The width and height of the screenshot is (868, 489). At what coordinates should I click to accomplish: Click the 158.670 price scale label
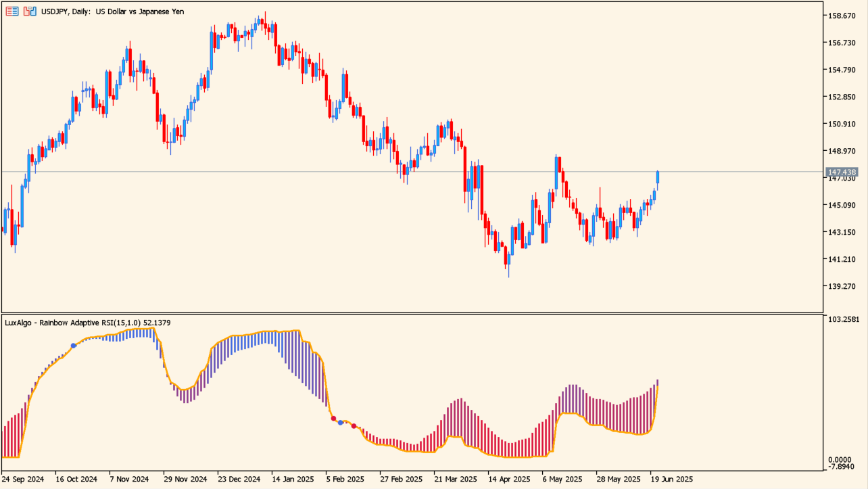point(841,16)
